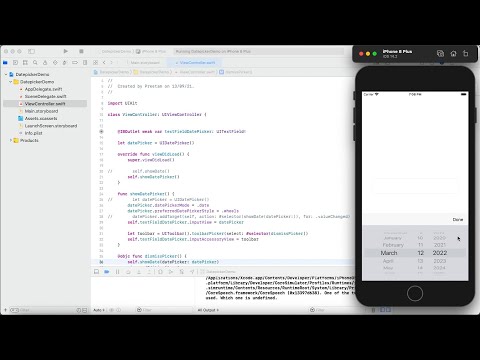The height and width of the screenshot is (360, 480).
Task: Open Info.plist in the navigator
Action: click(x=33, y=133)
